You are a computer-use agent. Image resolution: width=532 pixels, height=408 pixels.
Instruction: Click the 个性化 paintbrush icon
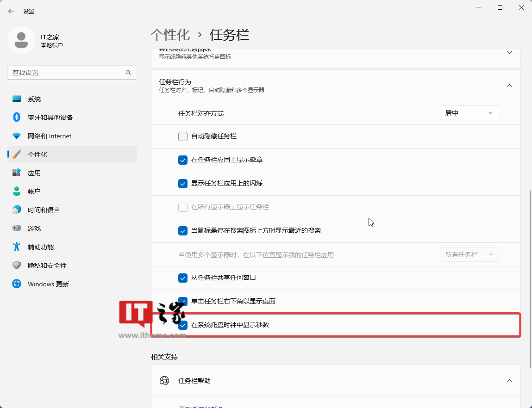click(x=17, y=154)
